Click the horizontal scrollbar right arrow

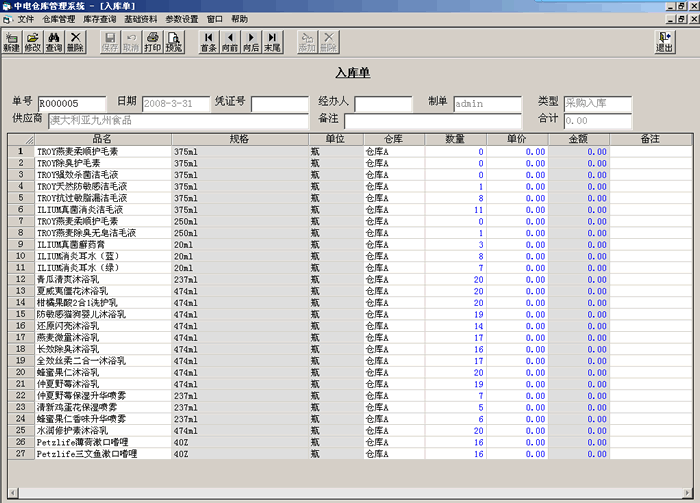coord(688,493)
